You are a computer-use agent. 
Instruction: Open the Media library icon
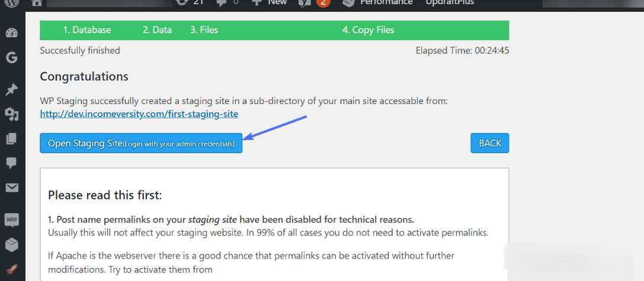point(11,114)
